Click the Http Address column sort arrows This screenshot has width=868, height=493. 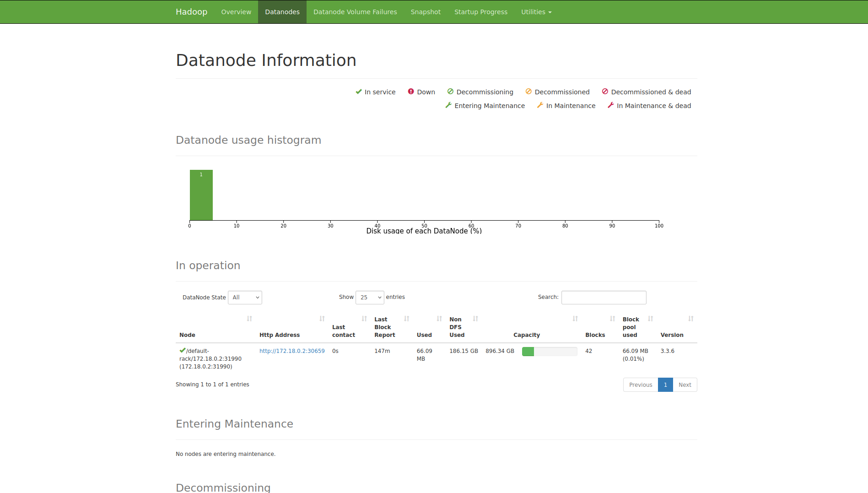click(322, 319)
